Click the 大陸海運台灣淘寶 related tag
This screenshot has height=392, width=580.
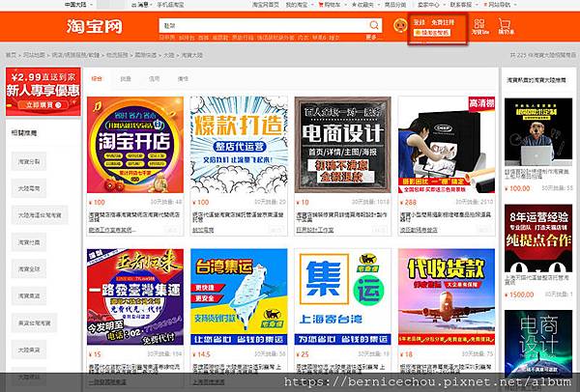coord(40,215)
